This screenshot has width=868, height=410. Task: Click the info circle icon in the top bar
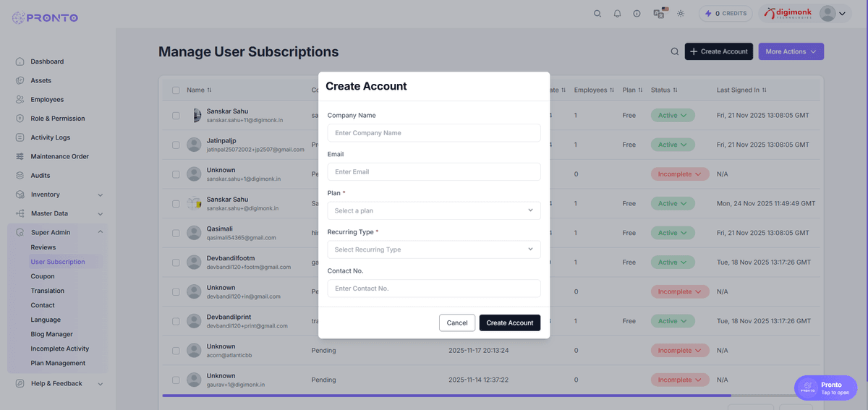click(637, 14)
